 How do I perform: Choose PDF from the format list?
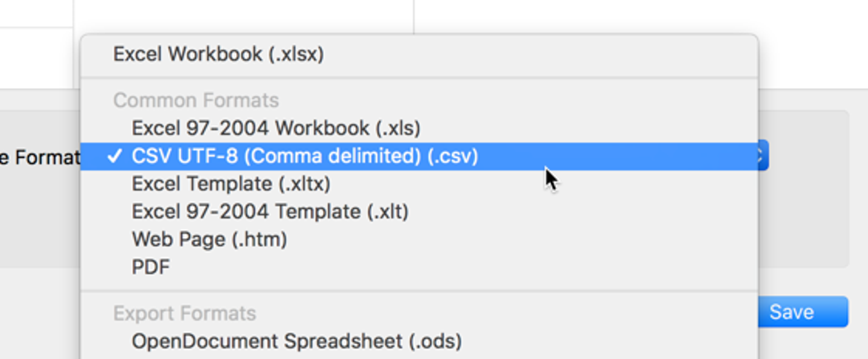419,267
